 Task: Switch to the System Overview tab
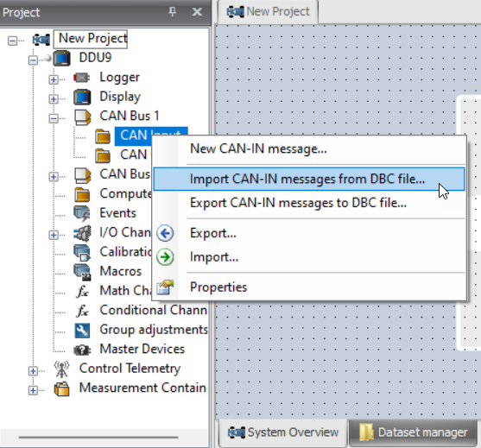[283, 432]
